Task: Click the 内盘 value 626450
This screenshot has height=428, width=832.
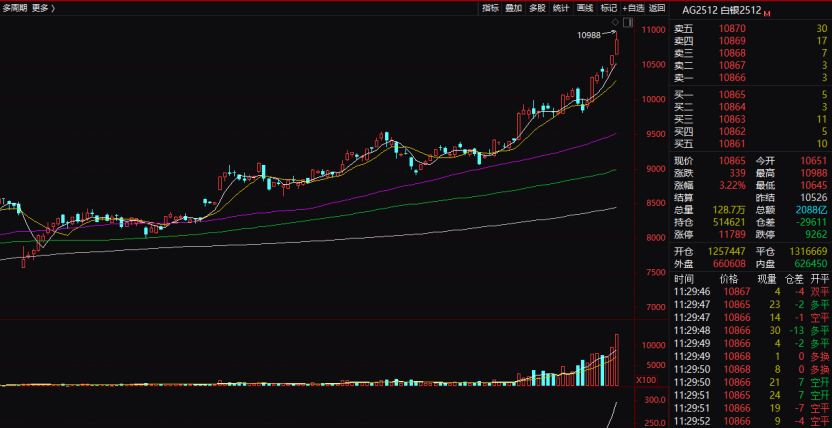Action: (x=812, y=263)
